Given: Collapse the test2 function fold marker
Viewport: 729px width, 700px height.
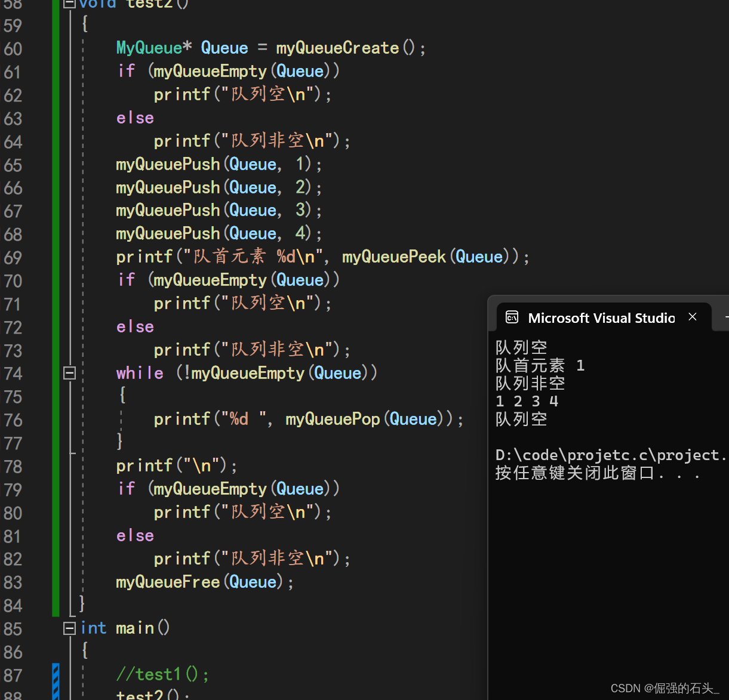Looking at the screenshot, I should [x=69, y=3].
